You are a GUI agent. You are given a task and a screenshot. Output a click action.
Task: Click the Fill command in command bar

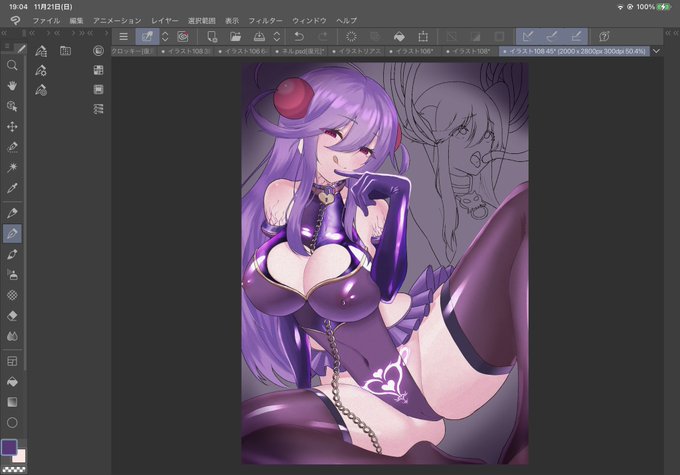(x=399, y=36)
